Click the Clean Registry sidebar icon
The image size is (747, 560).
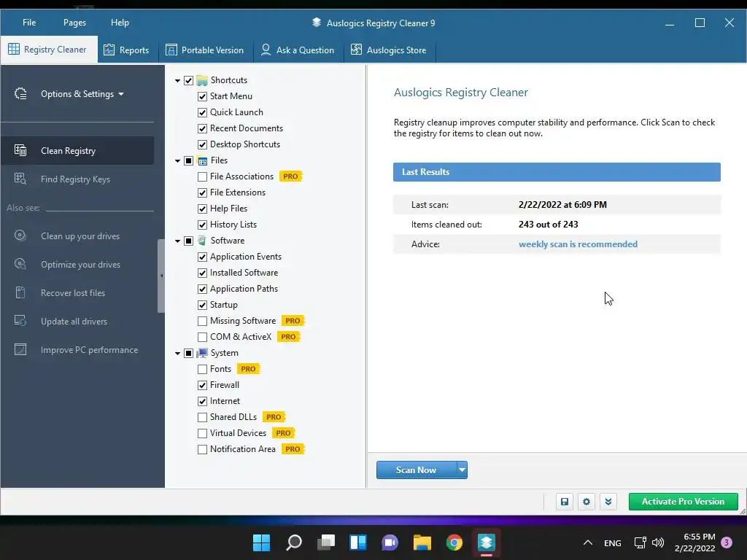(20, 150)
